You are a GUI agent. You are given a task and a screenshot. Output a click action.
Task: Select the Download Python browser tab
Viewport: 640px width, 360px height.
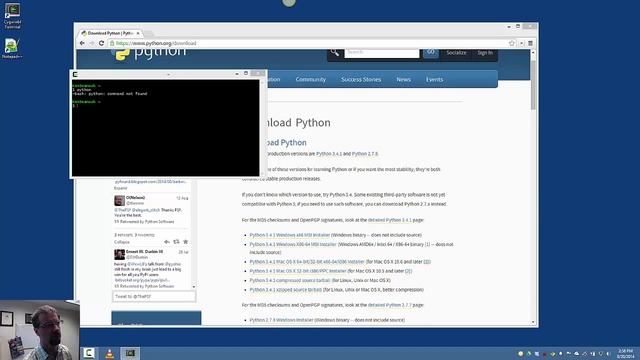[x=109, y=33]
